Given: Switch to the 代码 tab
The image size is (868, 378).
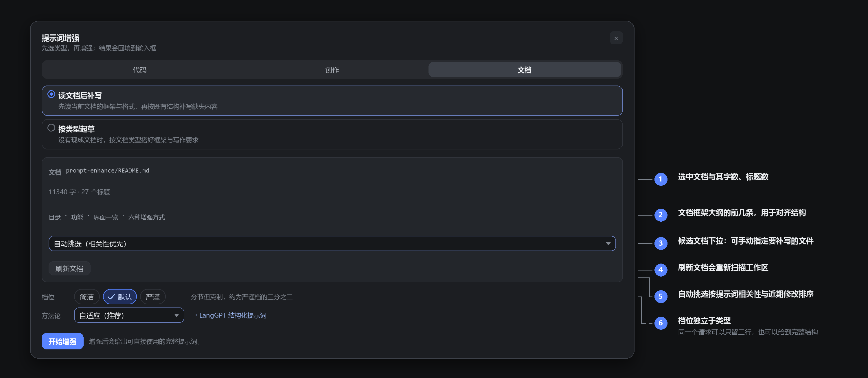Looking at the screenshot, I should click(x=139, y=70).
